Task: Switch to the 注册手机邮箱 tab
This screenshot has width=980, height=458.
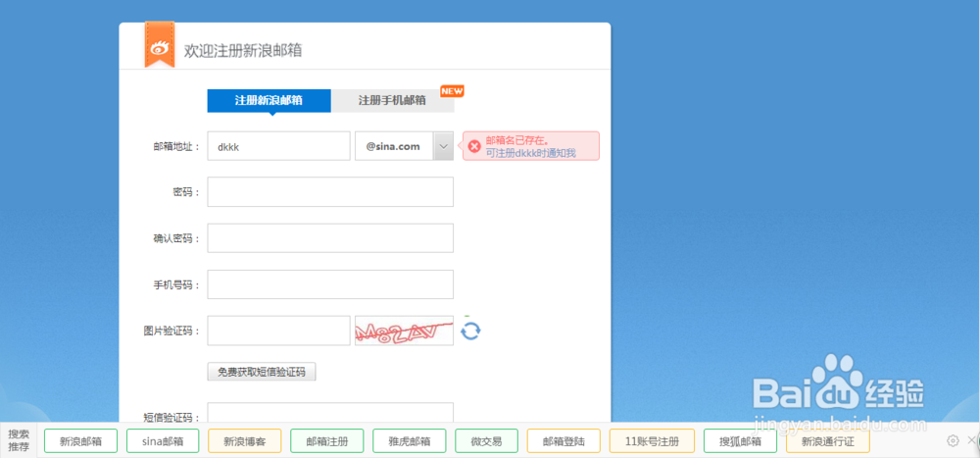Action: (x=393, y=101)
